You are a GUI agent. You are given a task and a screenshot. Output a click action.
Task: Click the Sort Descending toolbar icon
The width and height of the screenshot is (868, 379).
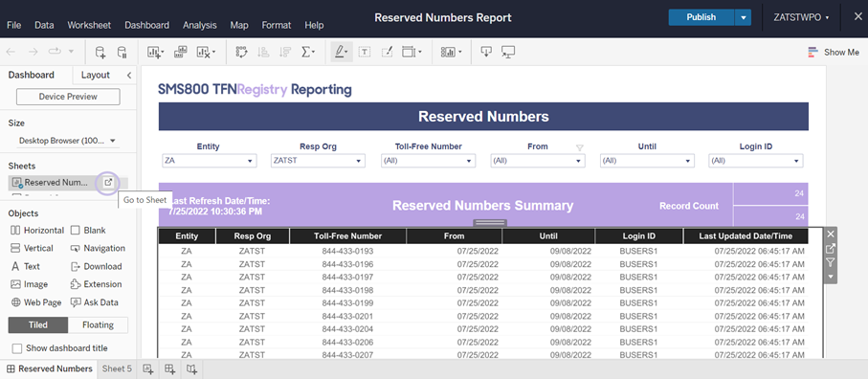click(x=285, y=52)
